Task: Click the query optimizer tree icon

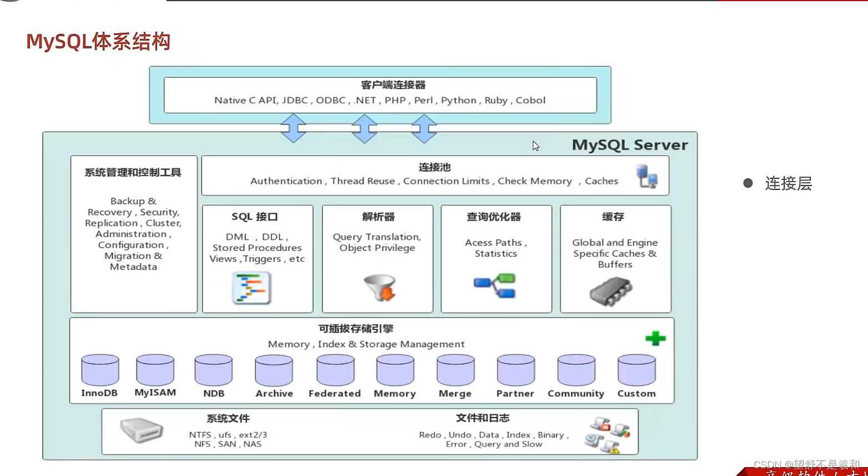Action: pos(495,285)
